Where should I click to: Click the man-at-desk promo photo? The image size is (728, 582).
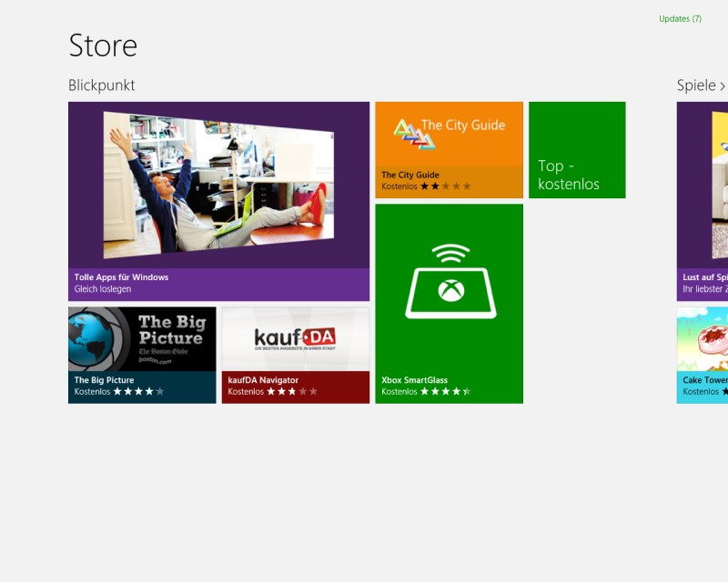(218, 186)
